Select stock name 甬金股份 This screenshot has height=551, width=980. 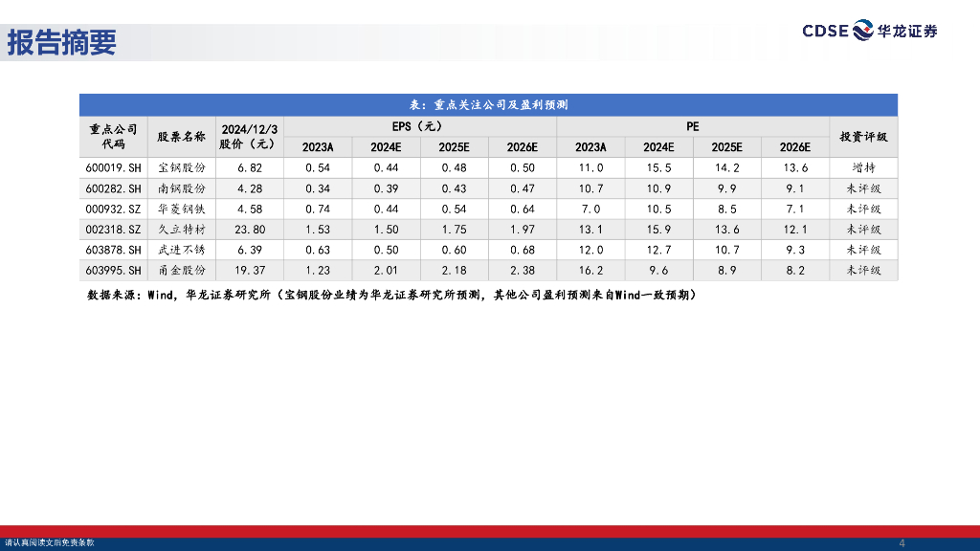(x=181, y=271)
